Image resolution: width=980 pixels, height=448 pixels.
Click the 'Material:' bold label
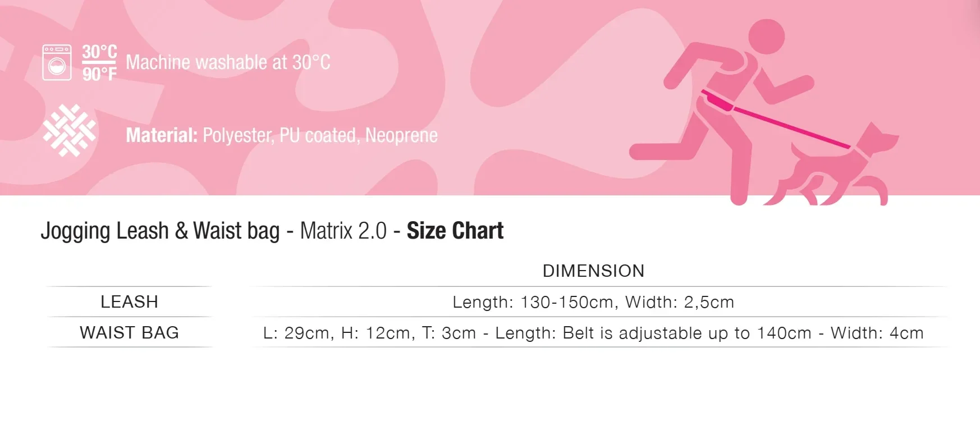[x=162, y=135]
